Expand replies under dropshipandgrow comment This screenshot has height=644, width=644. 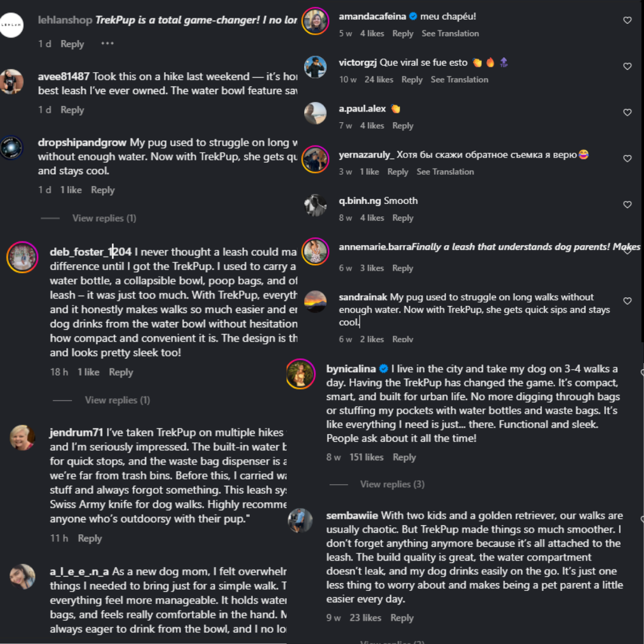tap(104, 218)
